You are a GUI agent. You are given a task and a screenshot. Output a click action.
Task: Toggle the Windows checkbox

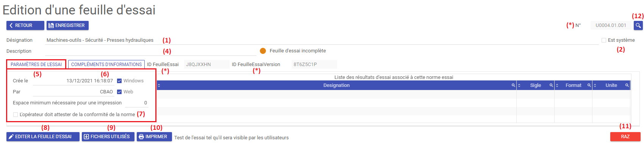[x=119, y=81]
